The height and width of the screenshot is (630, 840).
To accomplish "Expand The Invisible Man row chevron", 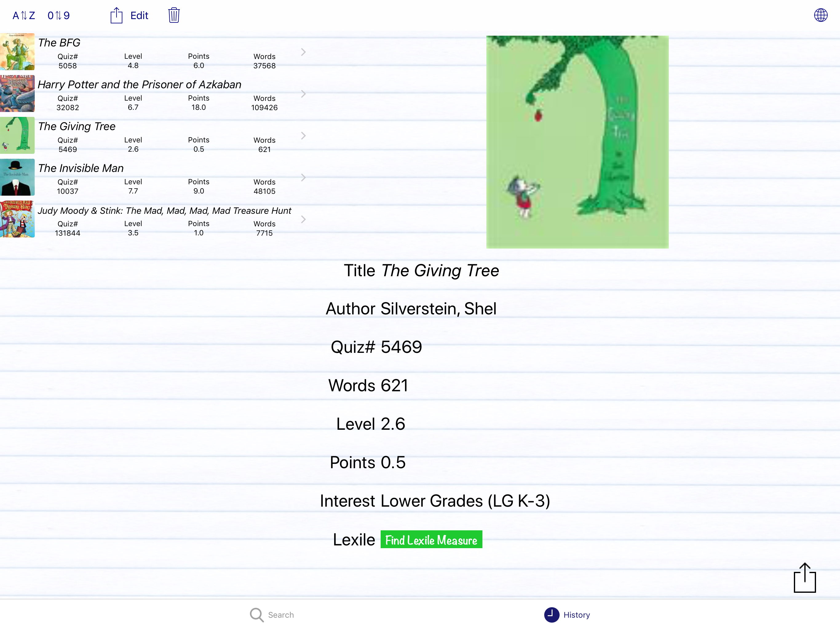I will pos(303,177).
